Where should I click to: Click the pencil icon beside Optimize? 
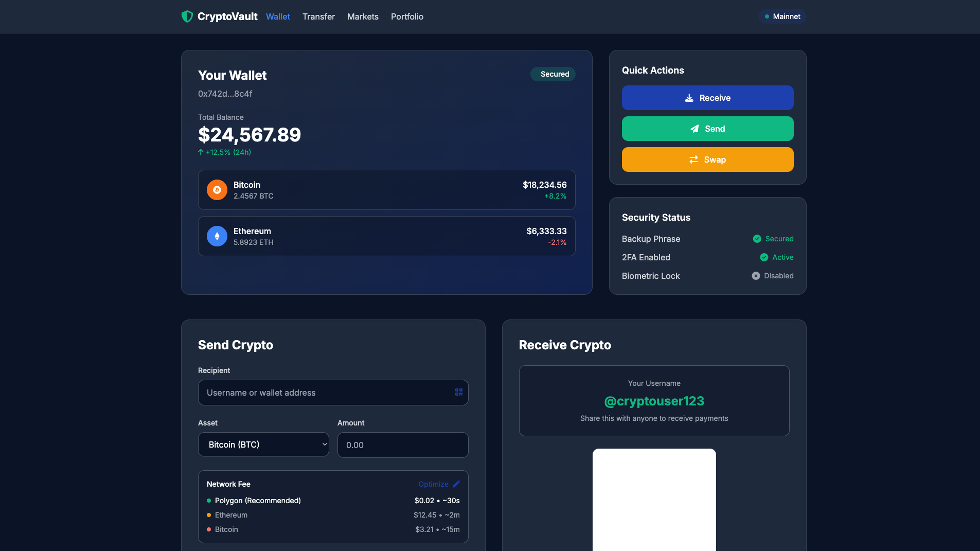[x=457, y=484]
